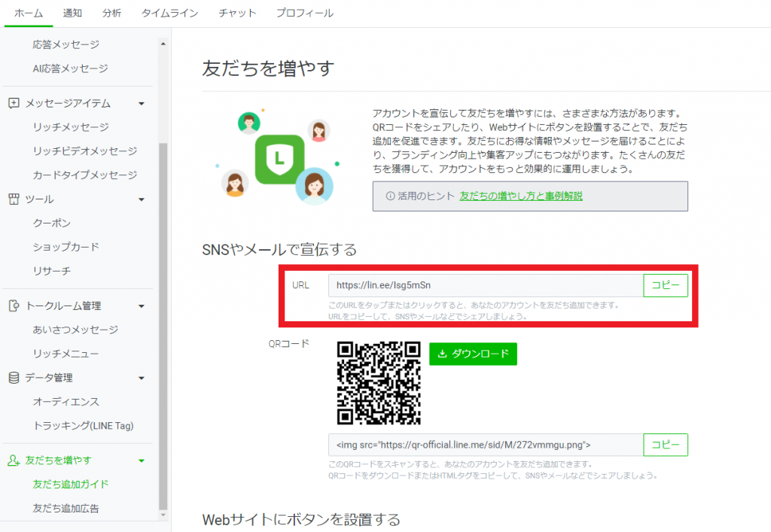Open リッチメニュー menu item
Image resolution: width=771 pixels, height=532 pixels.
tap(66, 354)
